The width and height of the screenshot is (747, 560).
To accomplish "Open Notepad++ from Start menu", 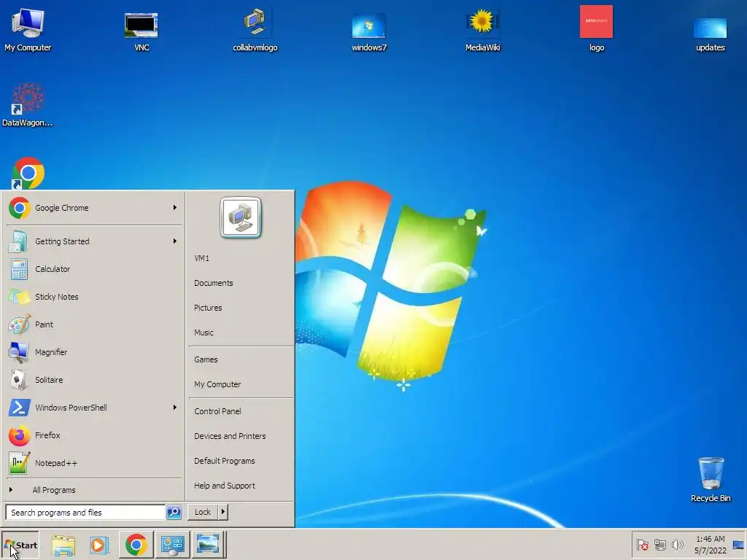I will pos(93,463).
